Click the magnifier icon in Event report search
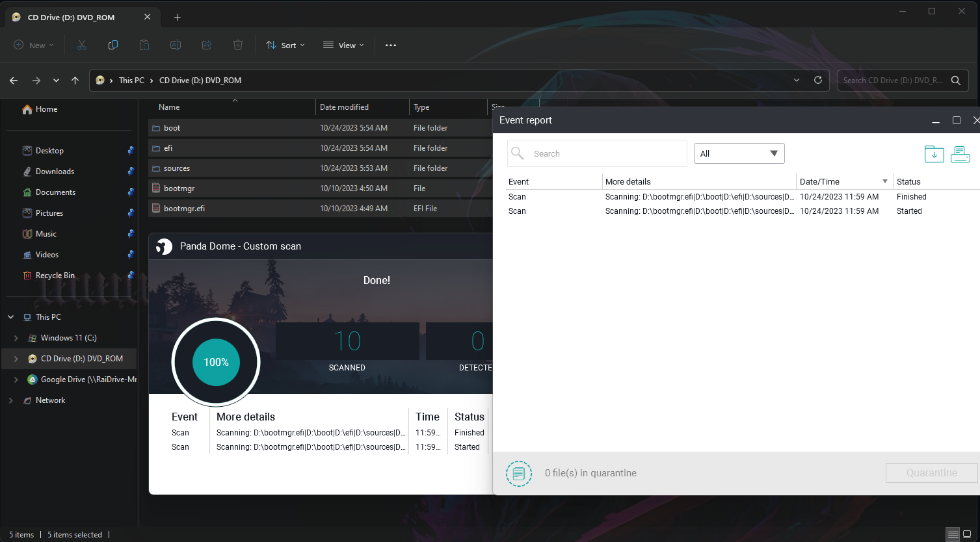This screenshot has width=980, height=542. tap(518, 153)
